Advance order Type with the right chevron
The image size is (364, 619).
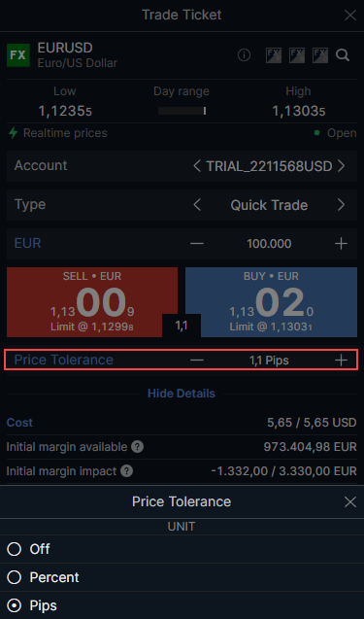341,205
